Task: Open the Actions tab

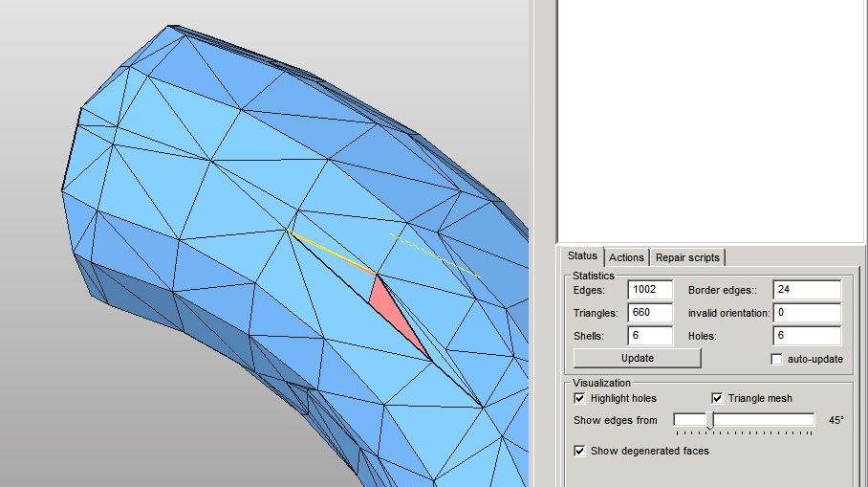Action: tap(626, 257)
